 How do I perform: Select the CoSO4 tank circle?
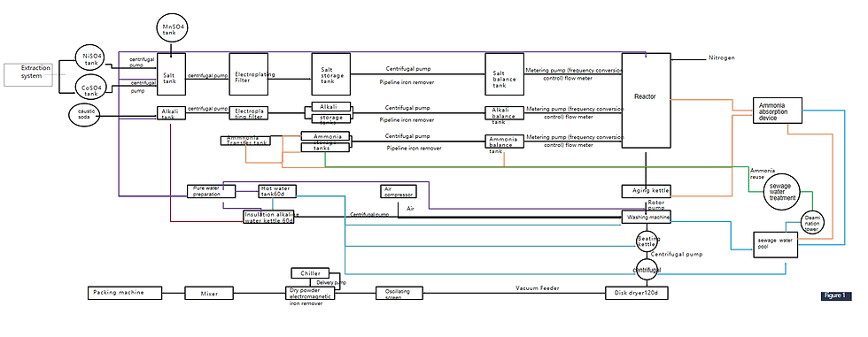(90, 88)
